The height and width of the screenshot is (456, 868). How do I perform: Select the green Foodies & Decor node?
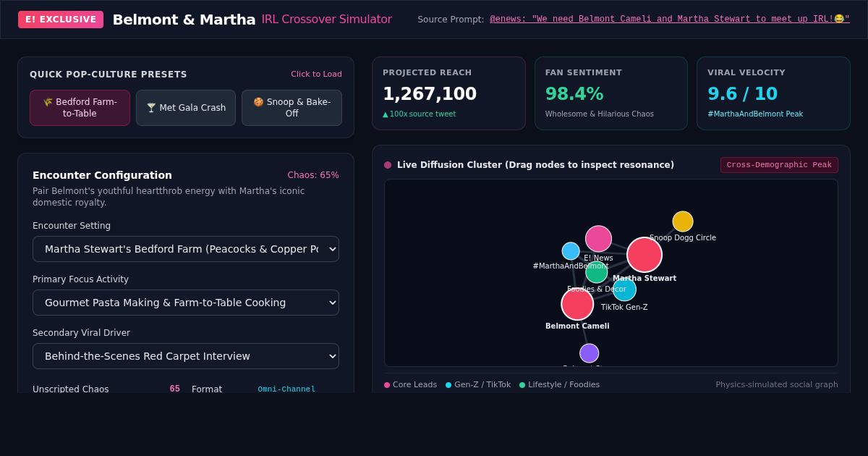pyautogui.click(x=597, y=272)
